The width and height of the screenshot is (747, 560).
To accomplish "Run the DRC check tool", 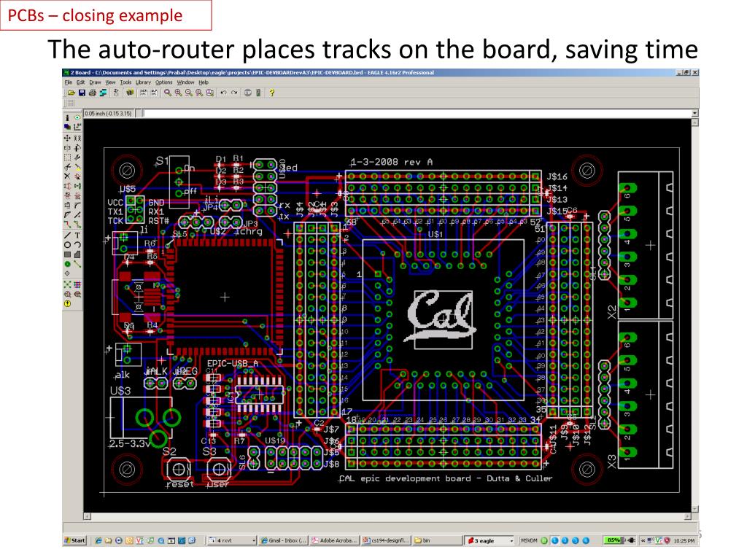I will [x=77, y=294].
